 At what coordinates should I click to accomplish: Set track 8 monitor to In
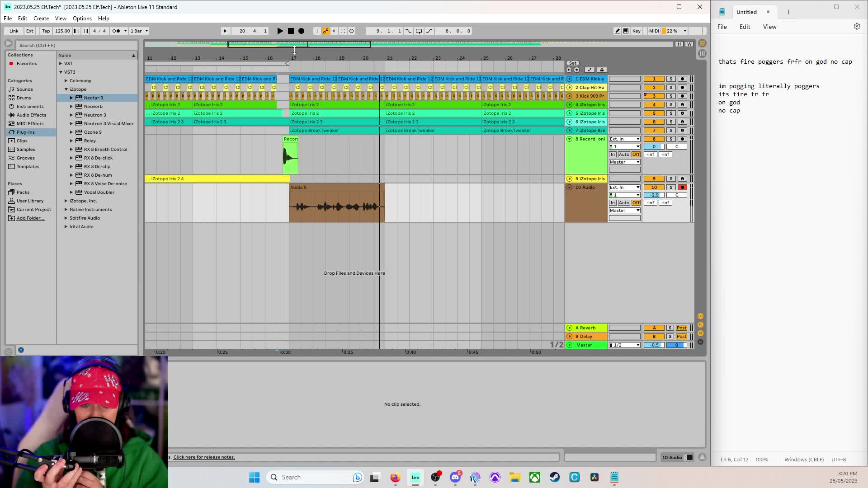click(613, 155)
